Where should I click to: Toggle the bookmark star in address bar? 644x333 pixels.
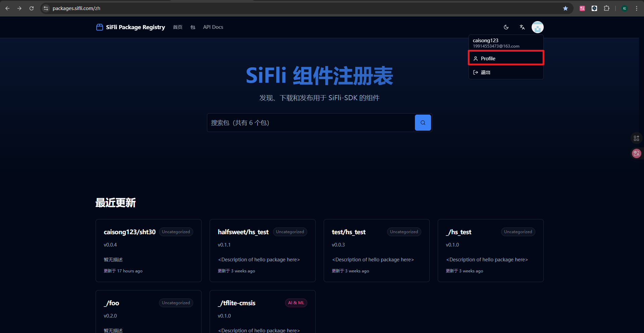pos(566,8)
